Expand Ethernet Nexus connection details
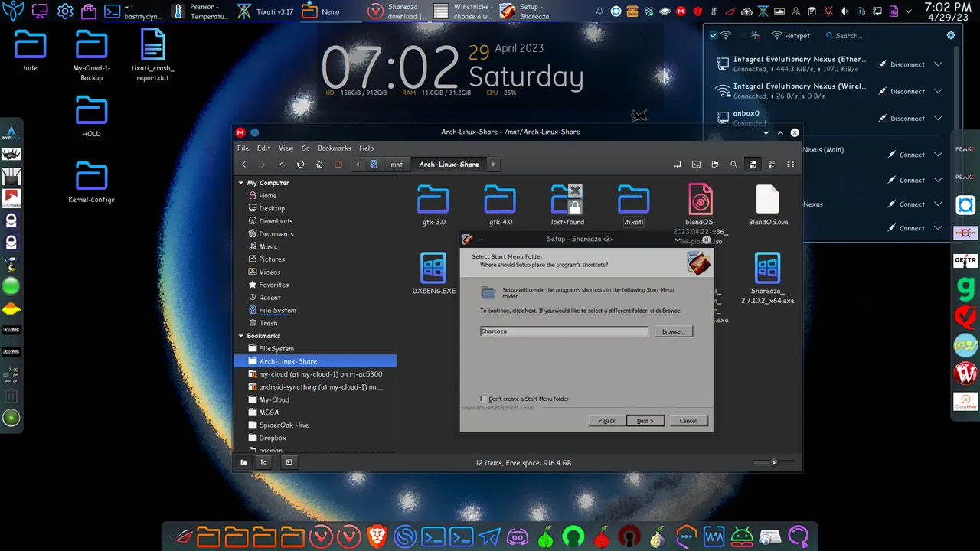The width and height of the screenshot is (980, 551). tap(938, 64)
